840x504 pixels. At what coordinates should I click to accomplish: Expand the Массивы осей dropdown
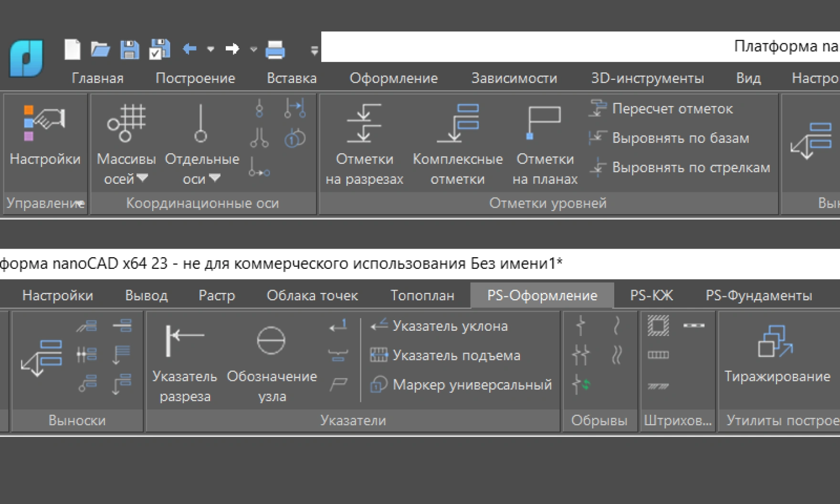pos(142,178)
